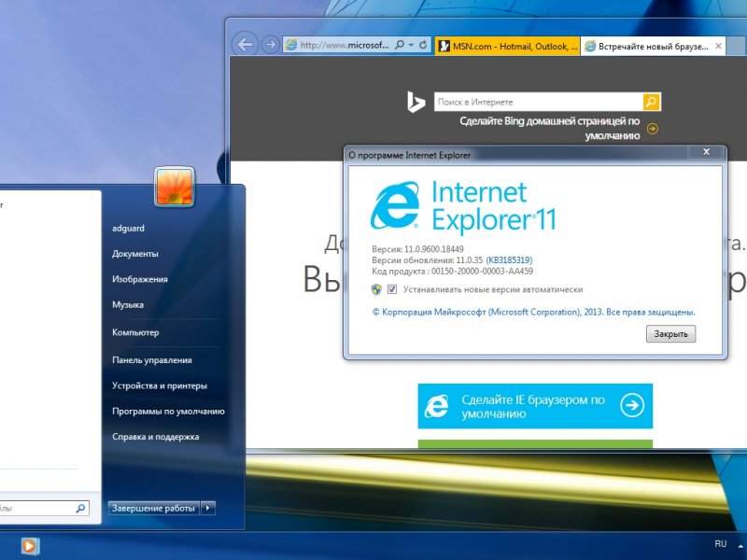
Task: Open Музыка from the Start menu
Action: point(128,305)
